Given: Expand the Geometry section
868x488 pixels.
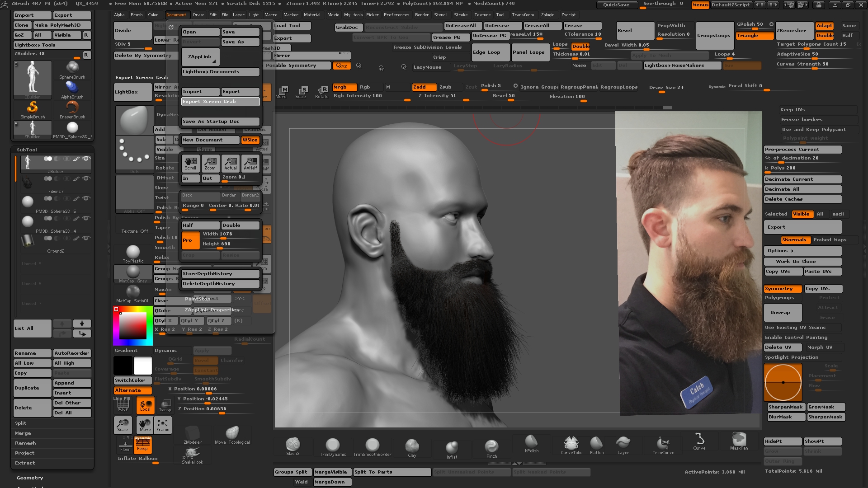Looking at the screenshot, I should (x=29, y=478).
